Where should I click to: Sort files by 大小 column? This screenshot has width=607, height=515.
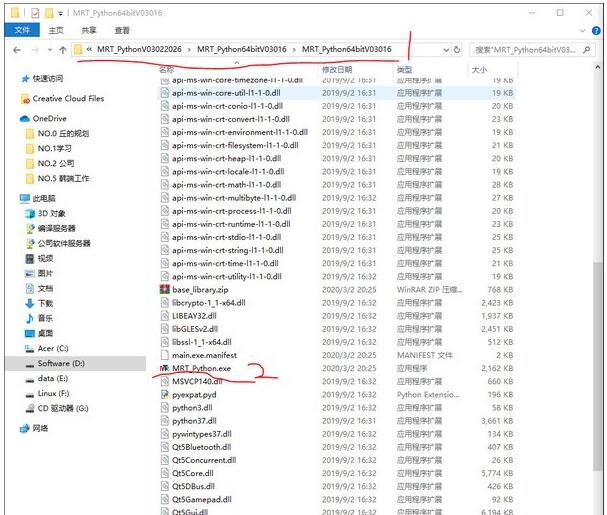pyautogui.click(x=479, y=70)
